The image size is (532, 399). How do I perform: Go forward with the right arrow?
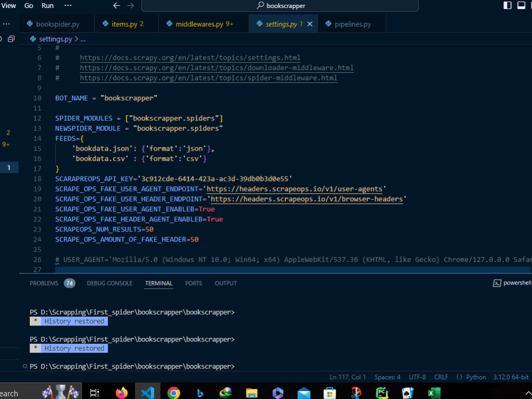click(130, 6)
